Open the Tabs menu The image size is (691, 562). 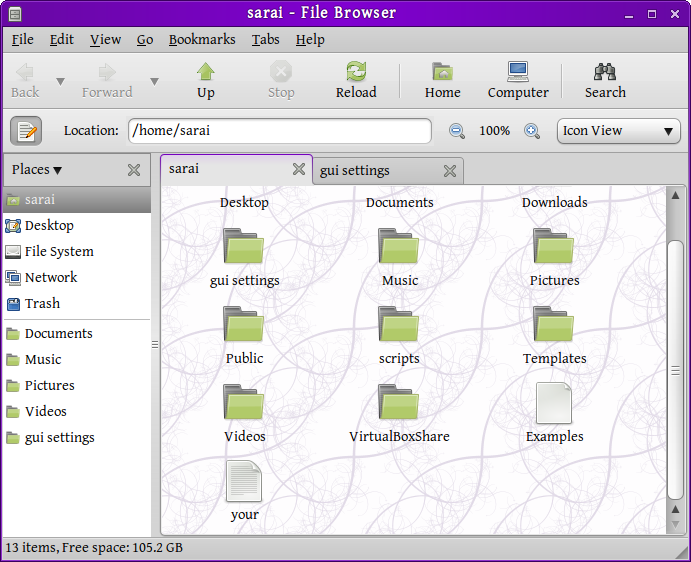[266, 40]
